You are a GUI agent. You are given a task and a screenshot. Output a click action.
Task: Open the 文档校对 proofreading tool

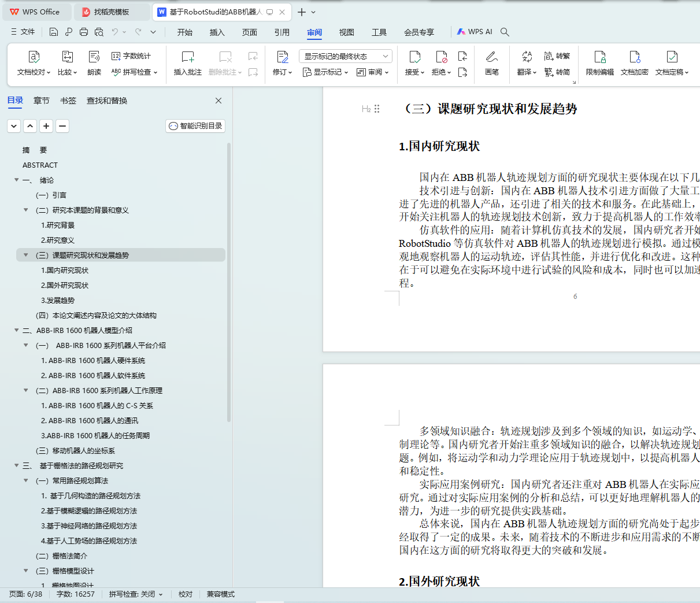pos(34,64)
